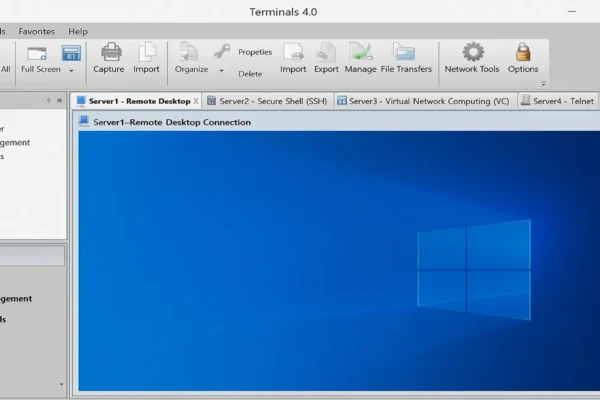This screenshot has height=400, width=600.
Task: Switch to Server2 - Secure Shell (SSH) tab
Action: click(267, 101)
